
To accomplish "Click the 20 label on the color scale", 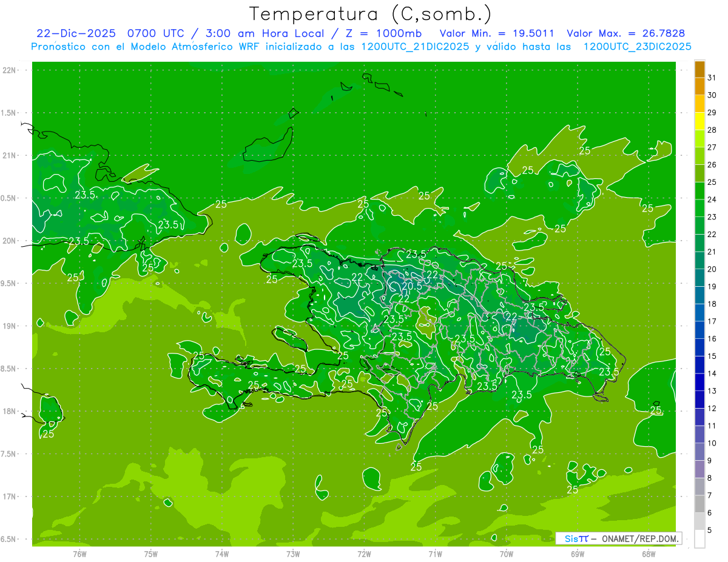I will (x=712, y=269).
